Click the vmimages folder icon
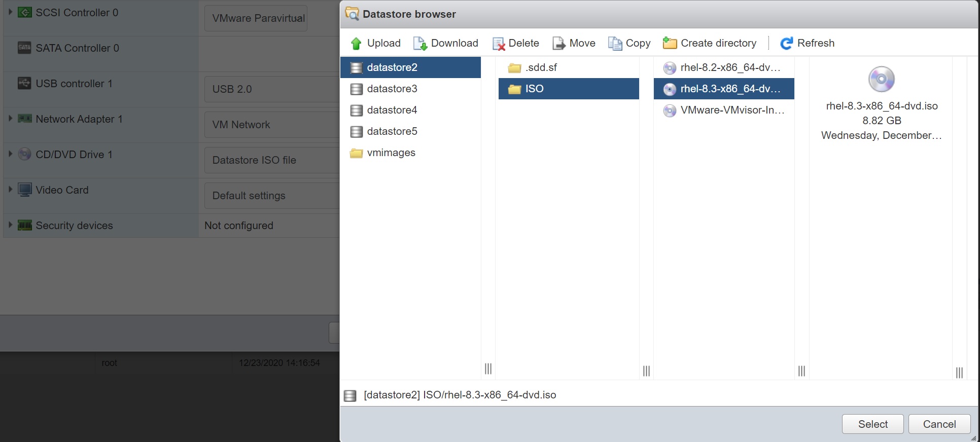Screen dimensions: 980x442 [x=357, y=153]
